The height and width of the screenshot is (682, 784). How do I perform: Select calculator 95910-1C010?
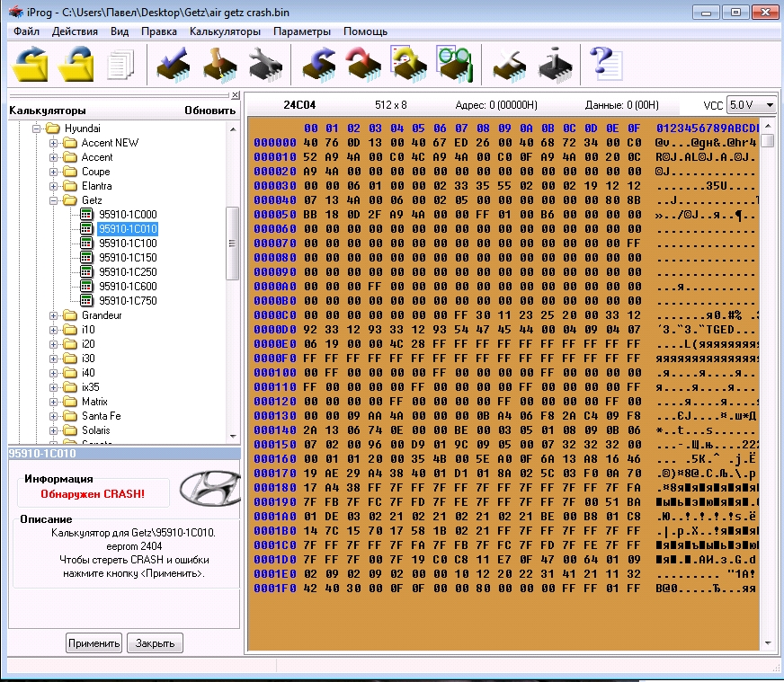pyautogui.click(x=128, y=229)
